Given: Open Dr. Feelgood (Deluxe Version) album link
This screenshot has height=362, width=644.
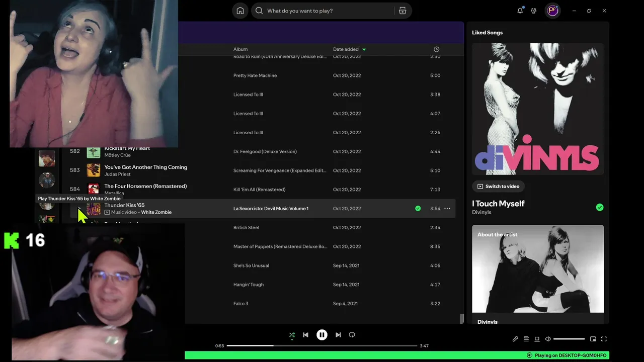Looking at the screenshot, I should coord(265,151).
